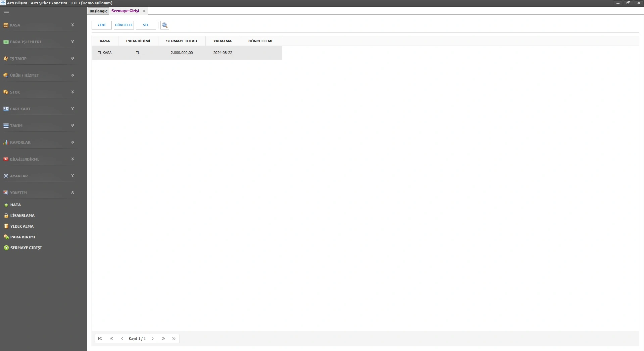Jump forward one page of records
Screen dimensions: 644x351
[x=163, y=339]
